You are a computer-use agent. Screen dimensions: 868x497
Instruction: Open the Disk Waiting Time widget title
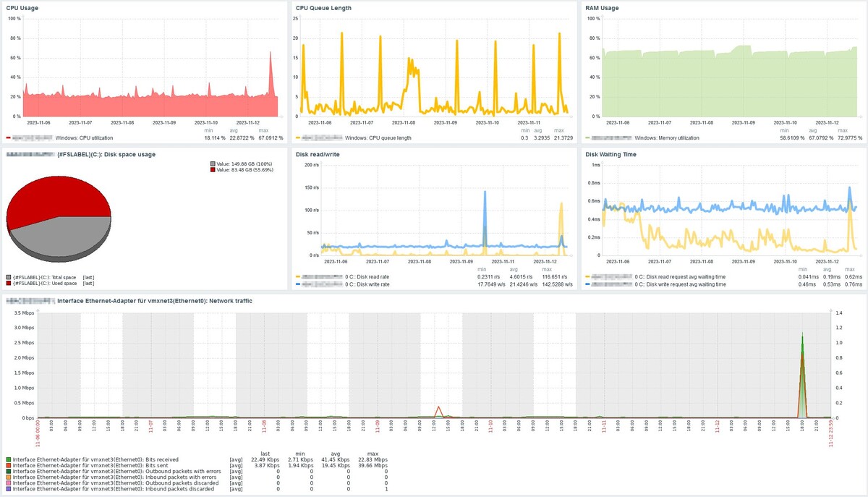pos(612,154)
